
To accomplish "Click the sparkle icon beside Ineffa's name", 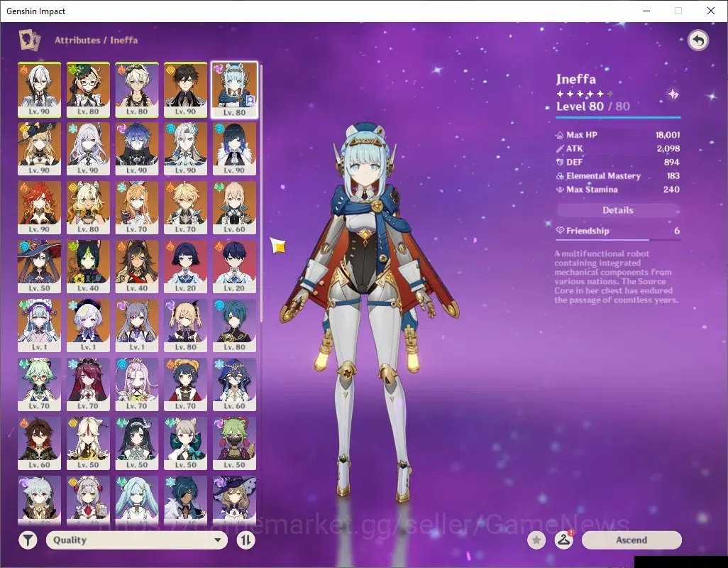I will click(x=673, y=94).
